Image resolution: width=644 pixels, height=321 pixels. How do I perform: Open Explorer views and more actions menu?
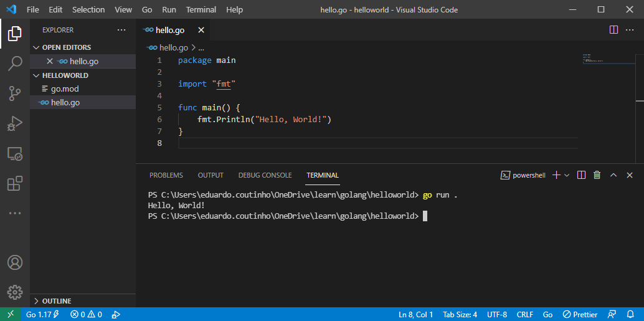(x=121, y=30)
